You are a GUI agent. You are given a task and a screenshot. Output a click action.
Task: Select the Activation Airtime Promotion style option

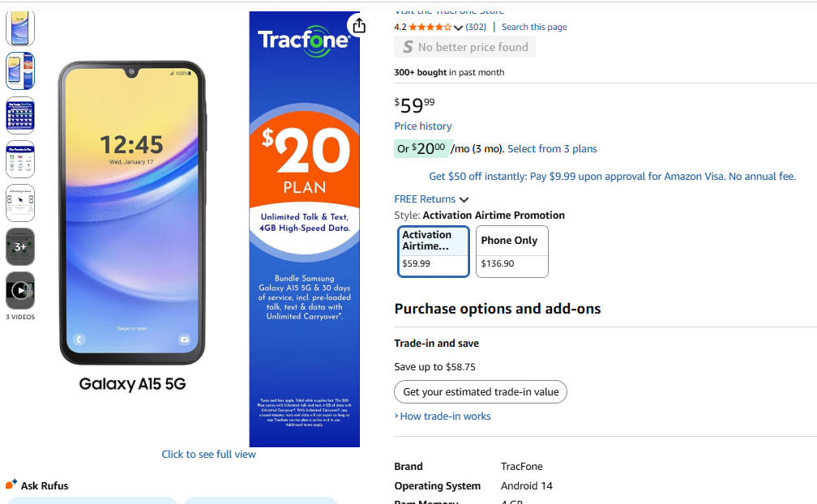(x=434, y=251)
